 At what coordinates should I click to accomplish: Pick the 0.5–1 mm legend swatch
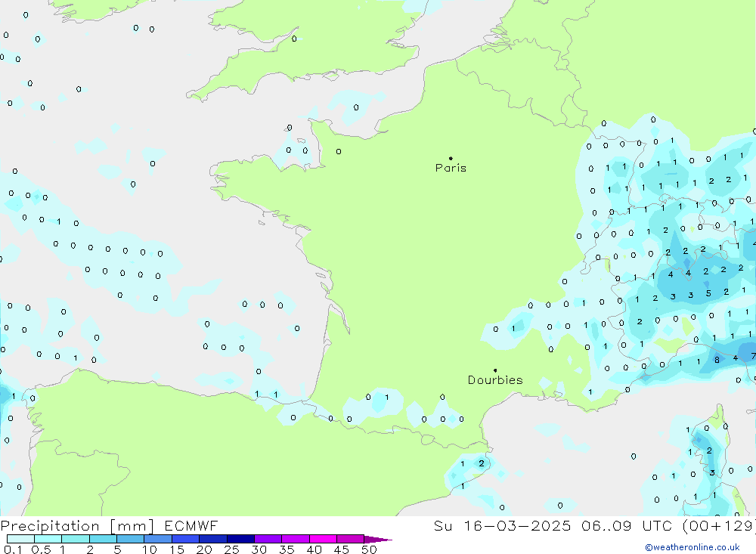pyautogui.click(x=48, y=539)
